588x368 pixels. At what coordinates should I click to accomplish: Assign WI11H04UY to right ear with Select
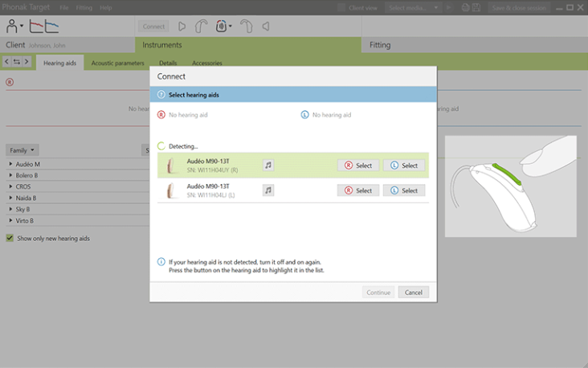(x=358, y=165)
